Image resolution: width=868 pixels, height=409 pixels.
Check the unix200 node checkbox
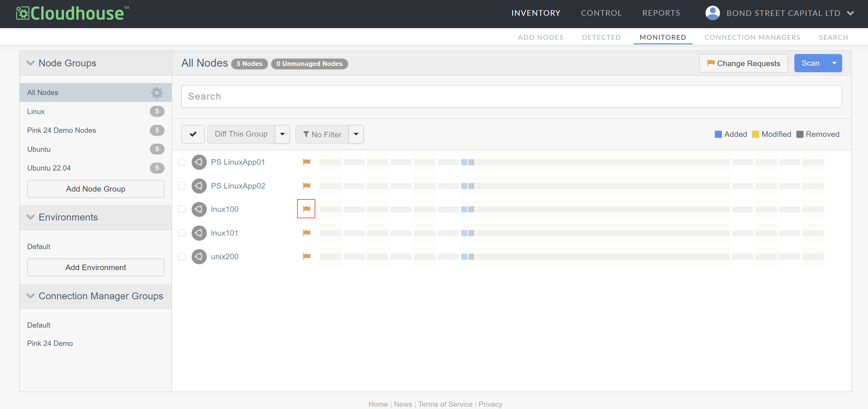(182, 257)
